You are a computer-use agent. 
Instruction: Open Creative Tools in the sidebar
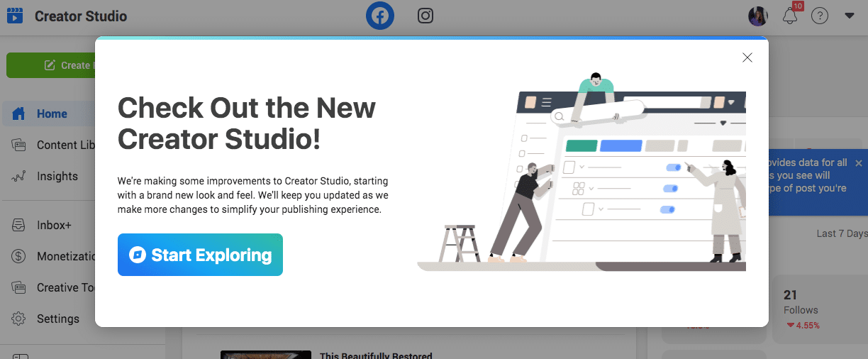click(52, 287)
